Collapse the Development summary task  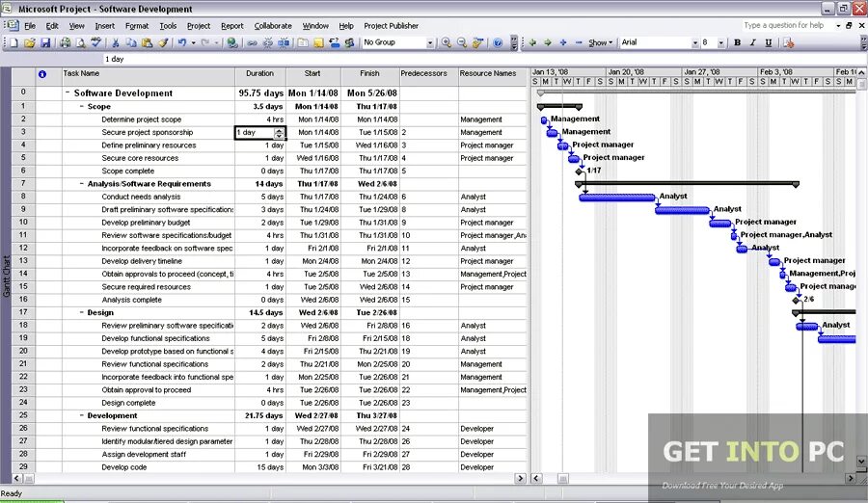tap(81, 415)
